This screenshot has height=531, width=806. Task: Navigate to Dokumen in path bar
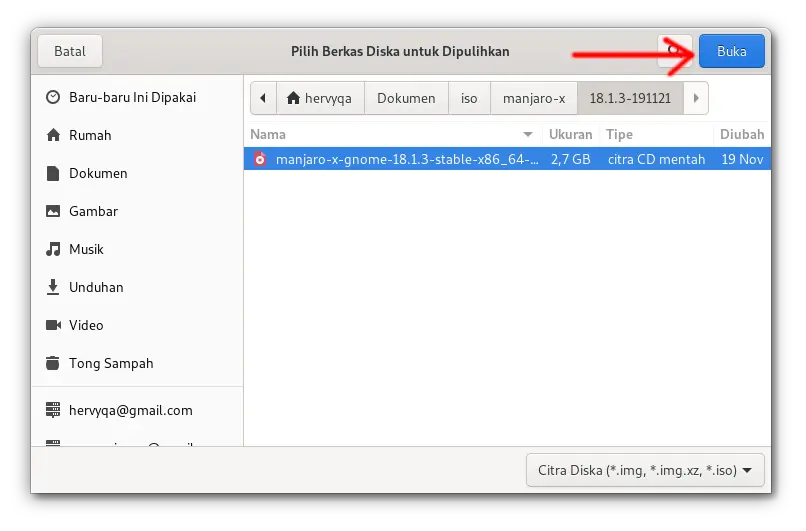point(406,98)
